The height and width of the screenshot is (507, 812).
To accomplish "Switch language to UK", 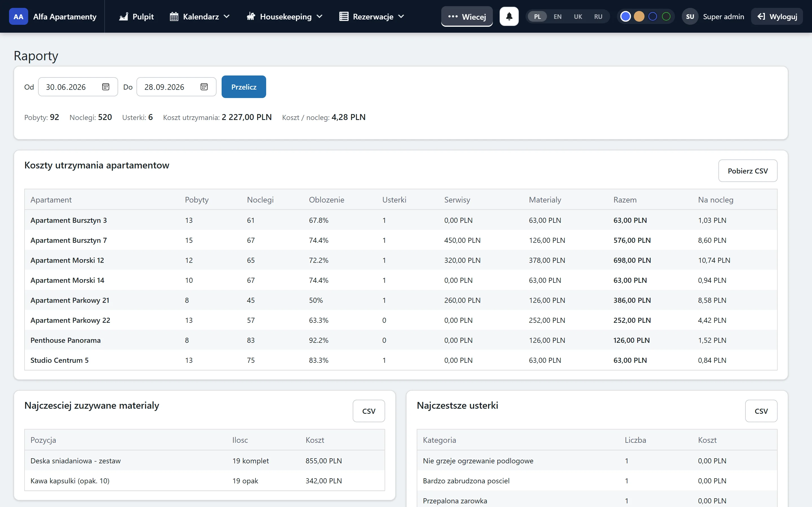I will point(578,16).
